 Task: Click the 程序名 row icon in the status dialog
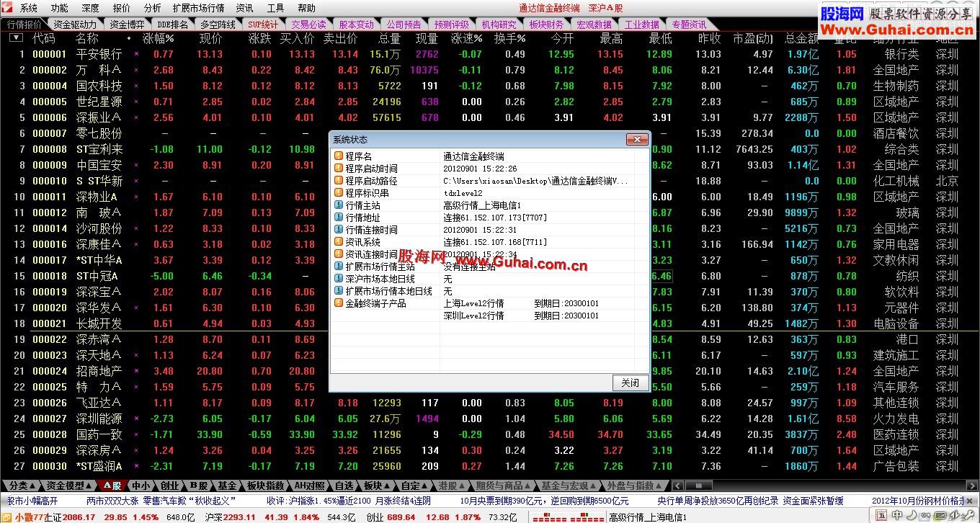click(339, 156)
